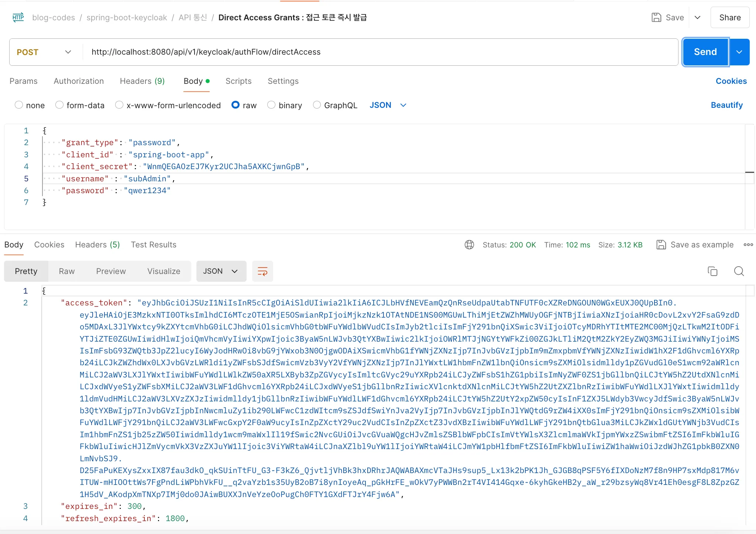Image resolution: width=756 pixels, height=534 pixels.
Task: Choose binary as the request body type
Action: click(272, 105)
